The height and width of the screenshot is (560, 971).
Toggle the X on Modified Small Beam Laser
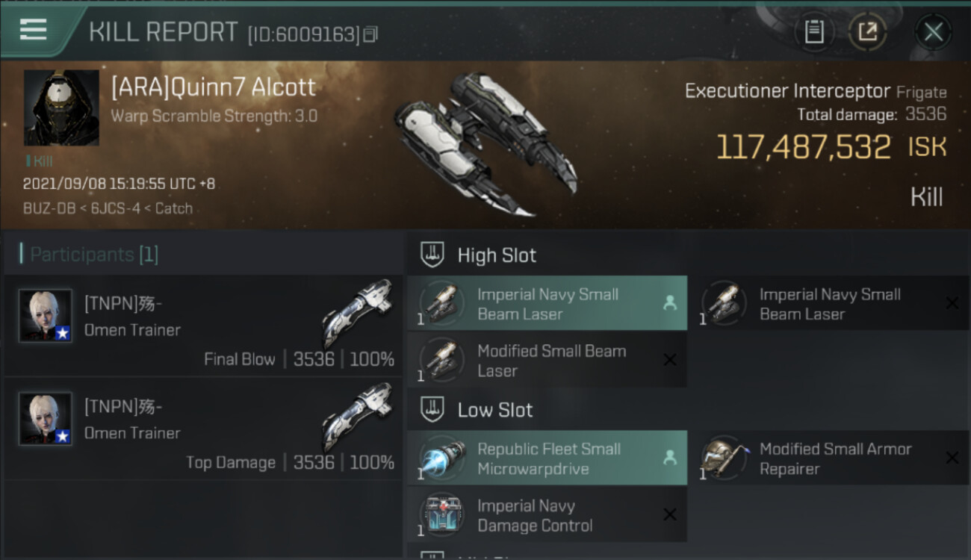(x=669, y=361)
